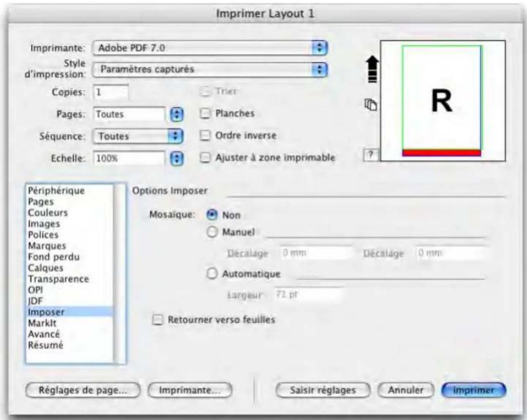Select the Manuel mosaïque radio button
527x420 pixels.
[x=212, y=232]
